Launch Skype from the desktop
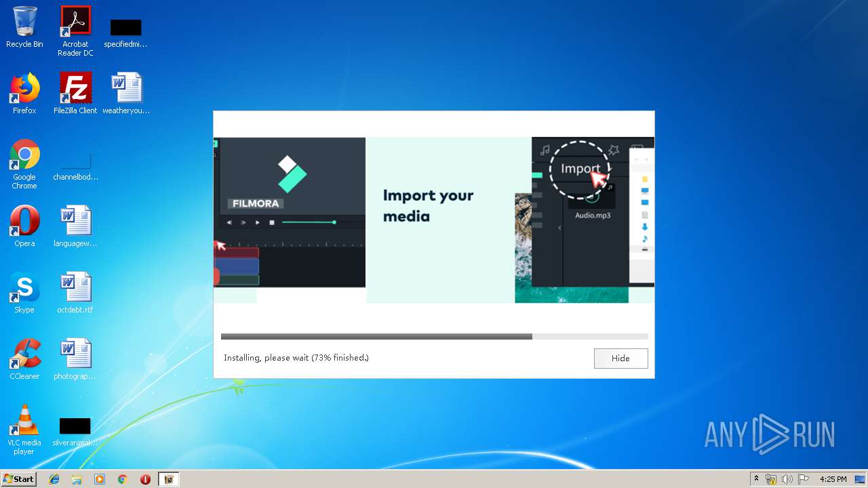Screen dimensions: 868x488 click(24, 293)
